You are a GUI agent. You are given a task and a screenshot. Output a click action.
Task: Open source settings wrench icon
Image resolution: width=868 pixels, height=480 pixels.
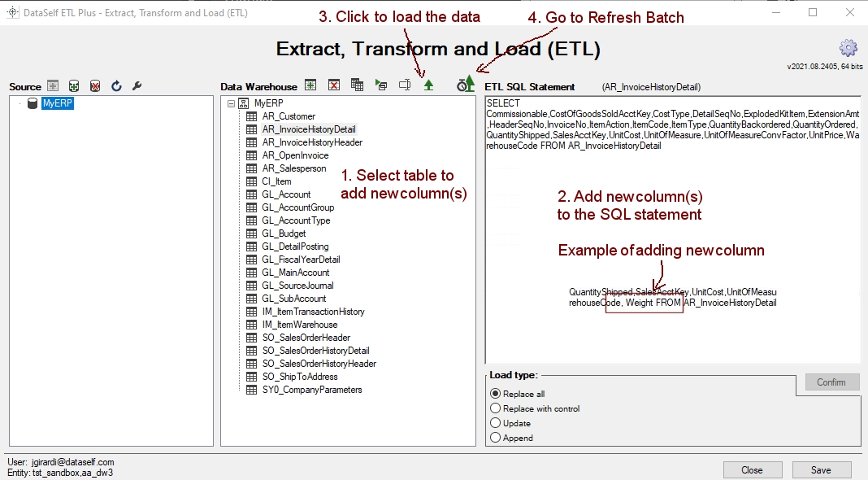click(x=137, y=85)
